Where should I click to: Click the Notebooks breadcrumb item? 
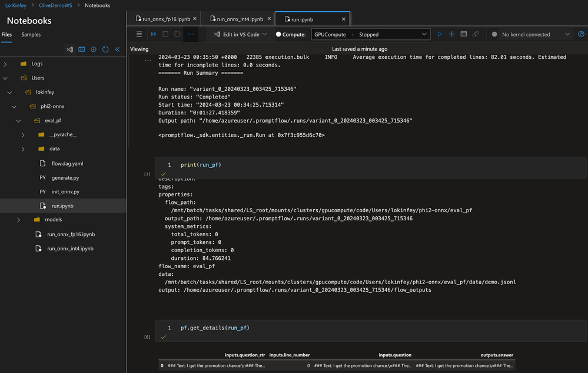98,5
